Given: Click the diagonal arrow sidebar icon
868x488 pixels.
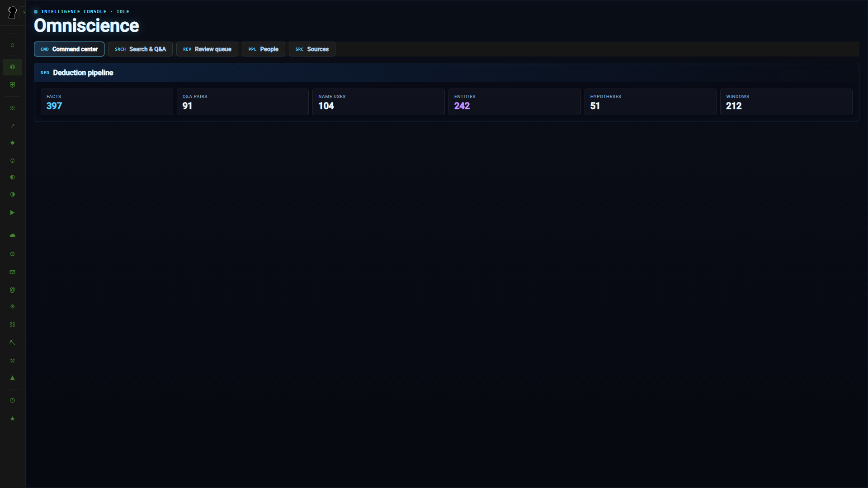Looking at the screenshot, I should coord(12,126).
